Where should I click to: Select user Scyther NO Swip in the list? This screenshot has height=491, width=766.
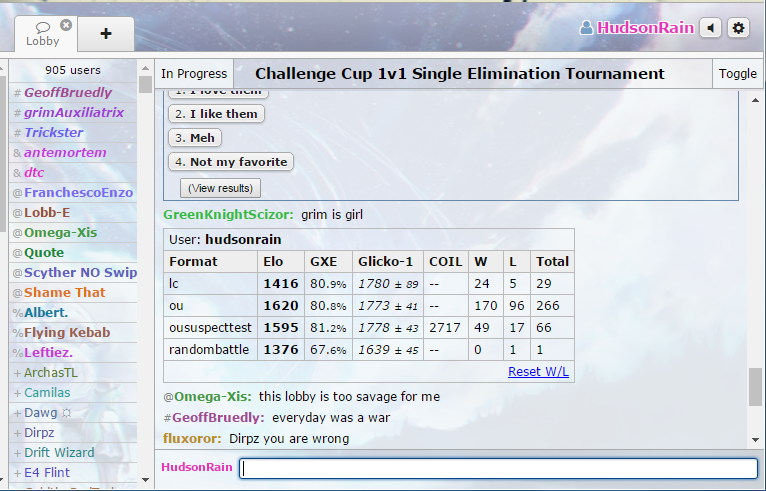pyautogui.click(x=73, y=273)
